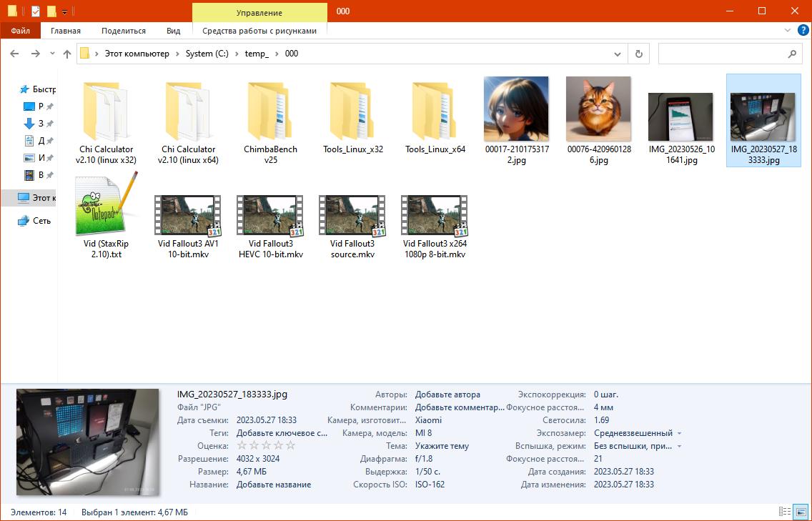This screenshot has height=521, width=812.
Task: Click temp_ in the address path
Action: tap(257, 54)
